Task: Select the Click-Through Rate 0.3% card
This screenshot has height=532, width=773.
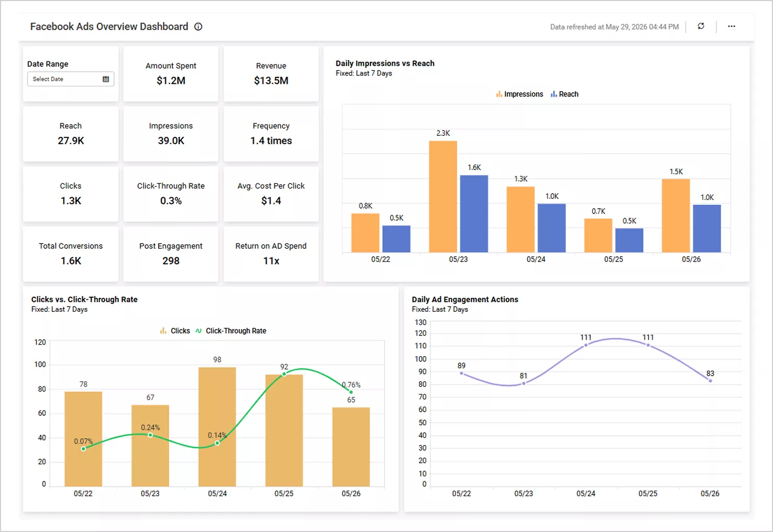Action: [171, 194]
